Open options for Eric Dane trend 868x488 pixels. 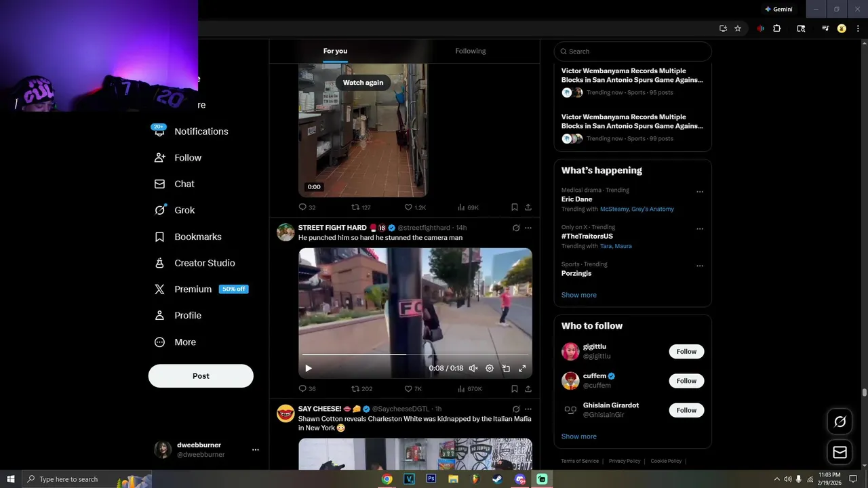700,192
